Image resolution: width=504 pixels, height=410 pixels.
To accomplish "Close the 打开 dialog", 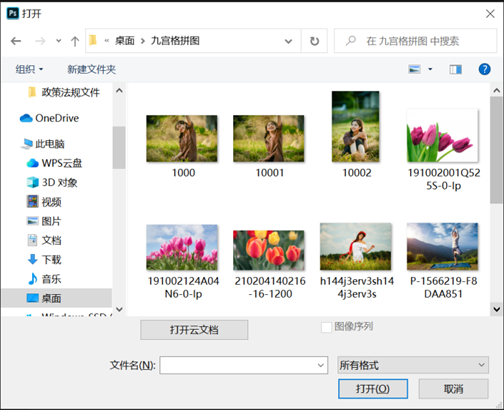I will point(490,14).
